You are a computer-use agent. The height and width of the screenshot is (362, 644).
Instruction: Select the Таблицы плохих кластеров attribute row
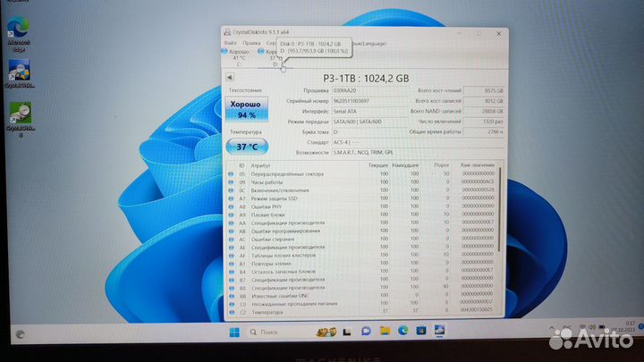[361, 256]
